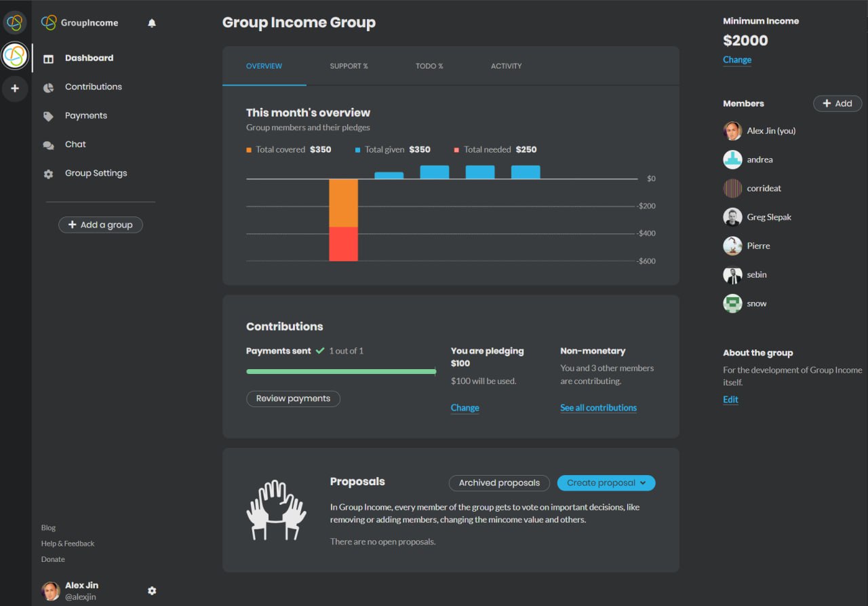Viewport: 868px width, 606px height.
Task: Click the red Total needed legend swatch
Action: click(x=456, y=150)
